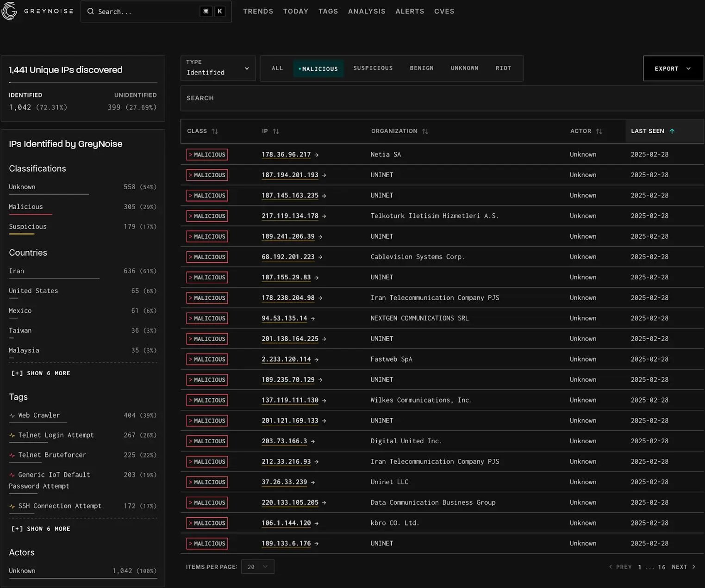Open the Trends nav item
Image resolution: width=705 pixels, height=588 pixels.
[x=258, y=11]
